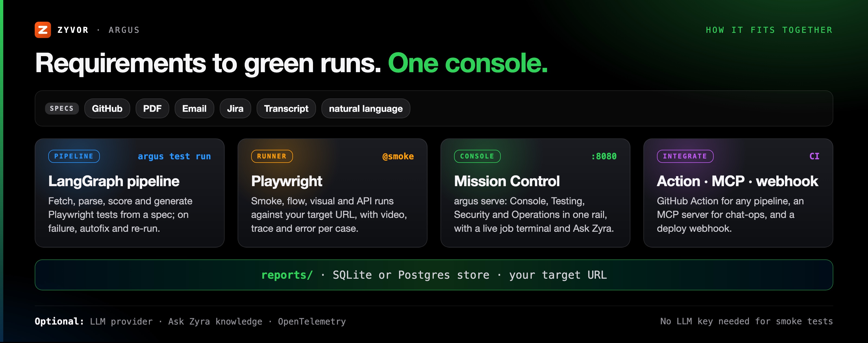Click the green One console. headline text
The image size is (868, 343).
coord(468,63)
